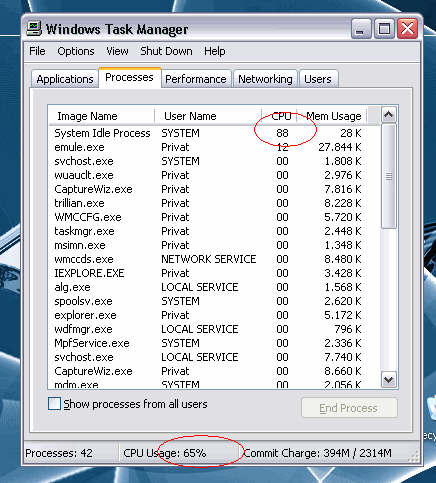Open the View menu

(x=117, y=51)
